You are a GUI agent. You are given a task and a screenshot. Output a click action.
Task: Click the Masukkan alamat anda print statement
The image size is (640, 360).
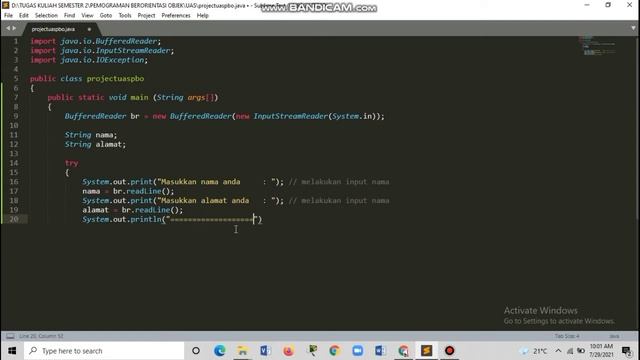click(x=183, y=200)
